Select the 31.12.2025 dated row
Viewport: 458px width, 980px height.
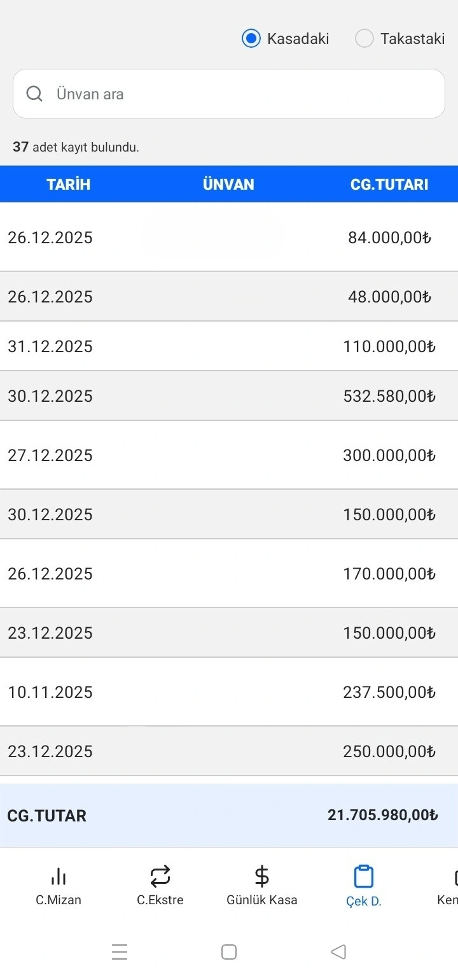[x=229, y=346]
